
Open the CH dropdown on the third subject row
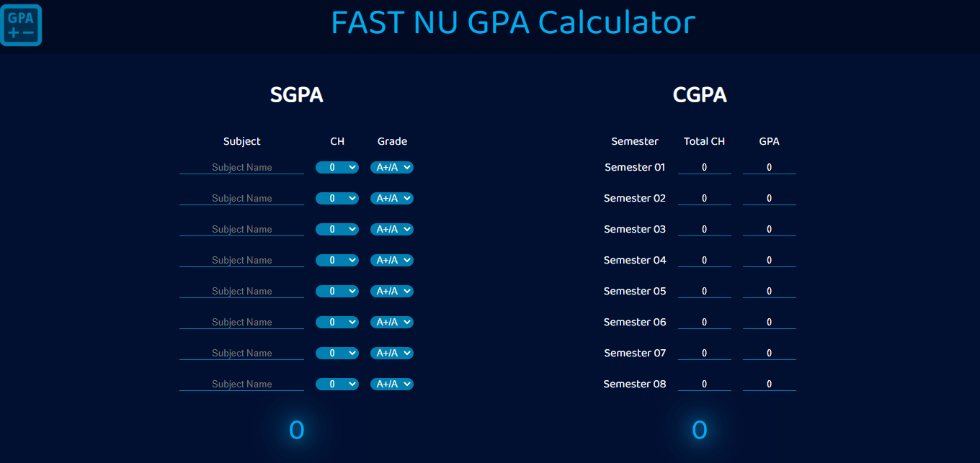tap(337, 229)
